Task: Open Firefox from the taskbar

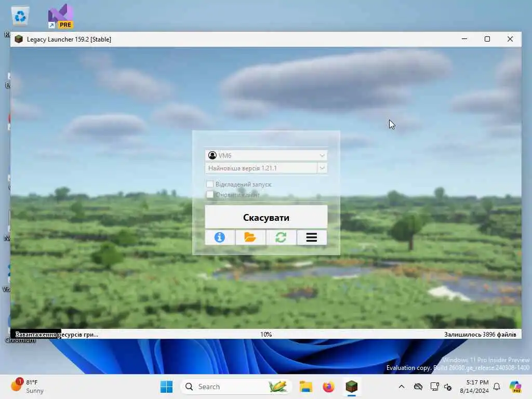Action: (328, 387)
